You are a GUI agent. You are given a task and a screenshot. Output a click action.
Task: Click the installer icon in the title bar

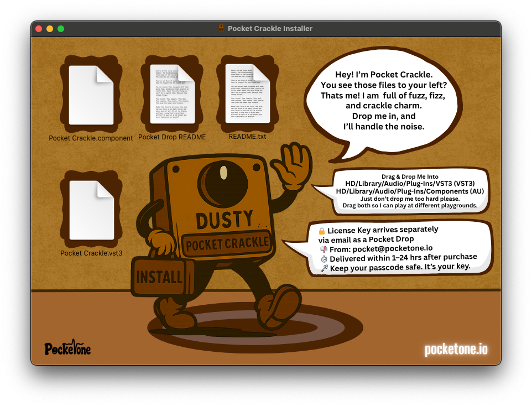pos(221,29)
